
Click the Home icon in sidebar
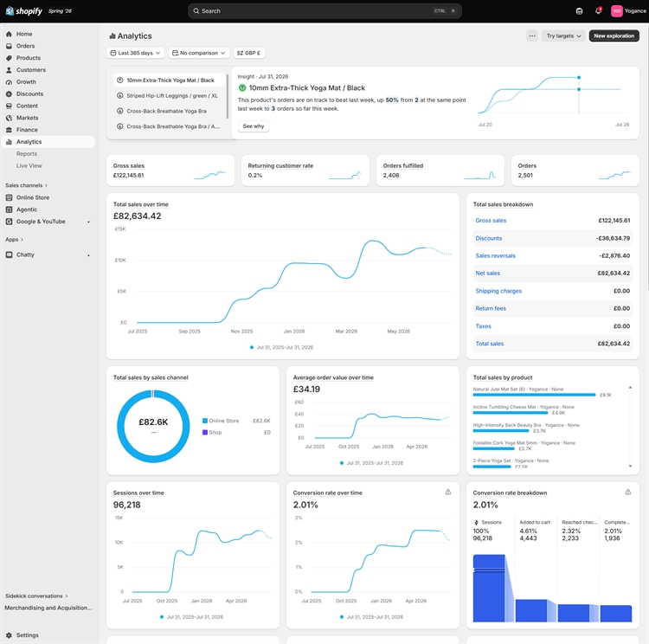click(9, 34)
